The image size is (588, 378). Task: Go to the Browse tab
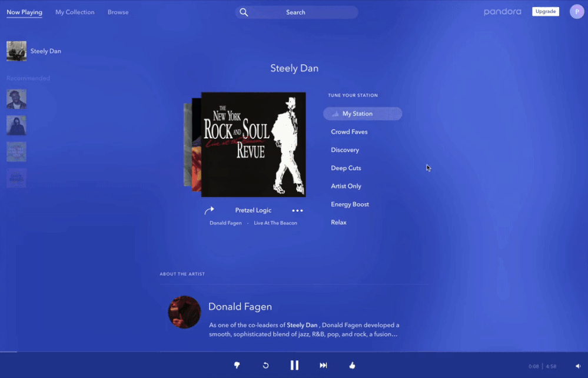coord(118,12)
